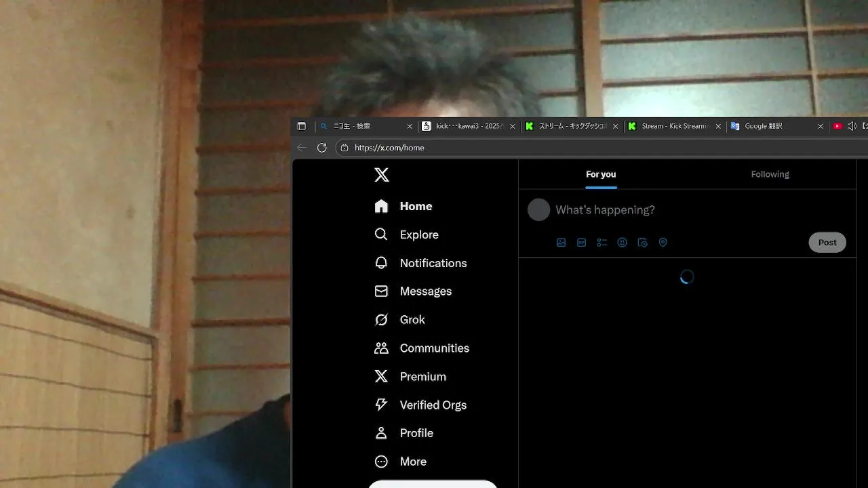Close the Stream - Kick Streaming tab
The image size is (868, 488).
[718, 126]
